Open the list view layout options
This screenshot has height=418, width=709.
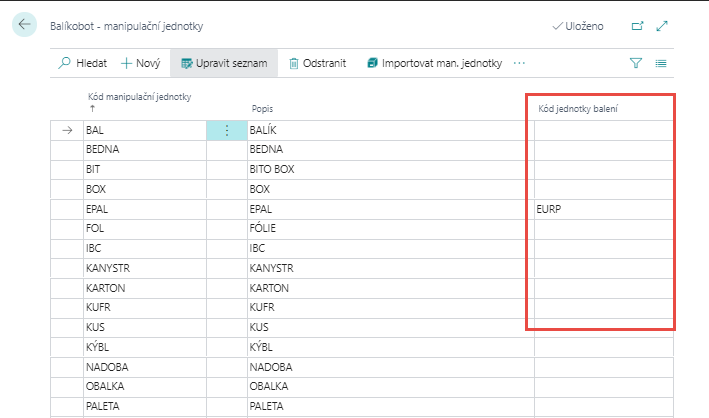(661, 63)
